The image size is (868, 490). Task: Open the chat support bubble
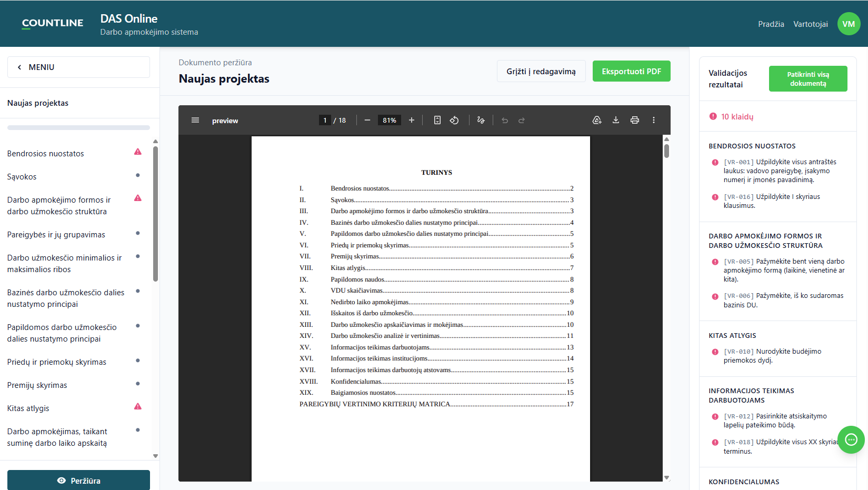tap(851, 439)
